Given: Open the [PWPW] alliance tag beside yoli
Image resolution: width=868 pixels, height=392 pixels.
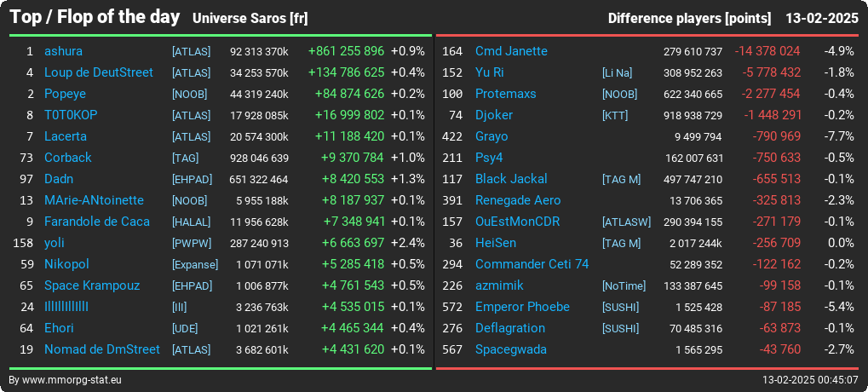Looking at the screenshot, I should (x=192, y=243).
